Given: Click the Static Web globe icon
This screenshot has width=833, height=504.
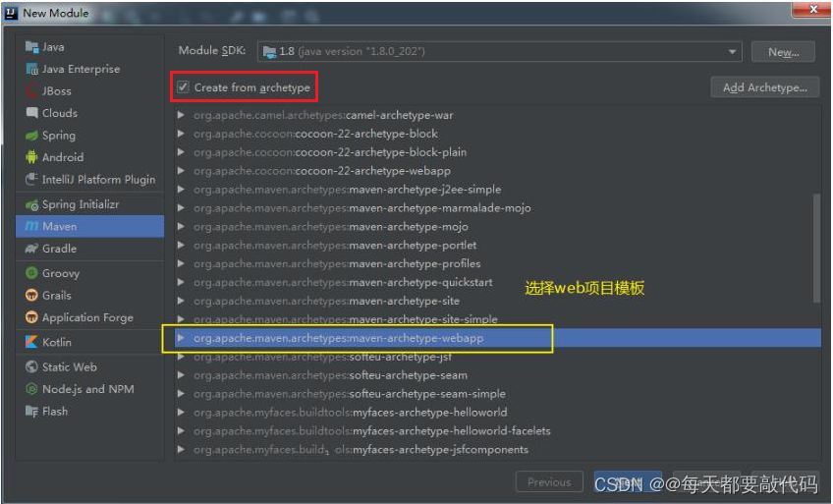Looking at the screenshot, I should tap(31, 367).
